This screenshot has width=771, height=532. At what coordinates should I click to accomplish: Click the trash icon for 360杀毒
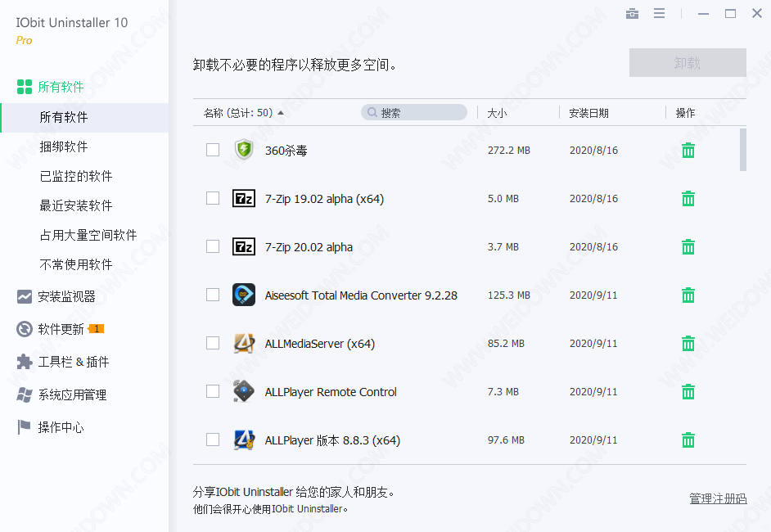(x=688, y=151)
